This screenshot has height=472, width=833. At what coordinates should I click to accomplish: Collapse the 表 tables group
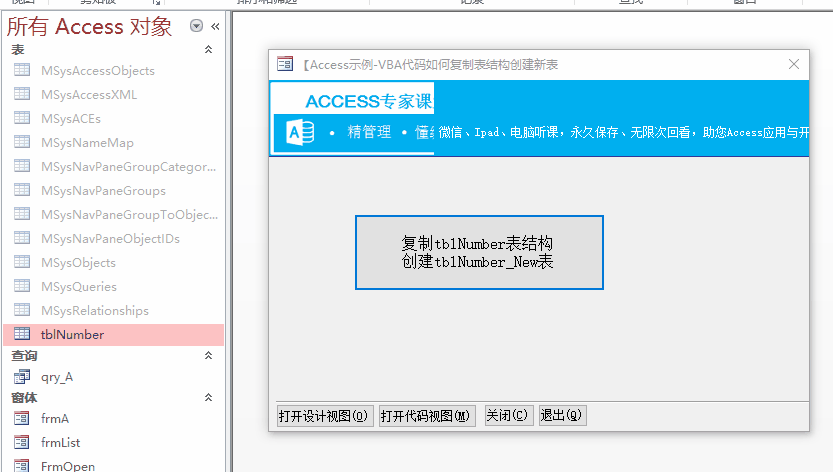tap(208, 49)
